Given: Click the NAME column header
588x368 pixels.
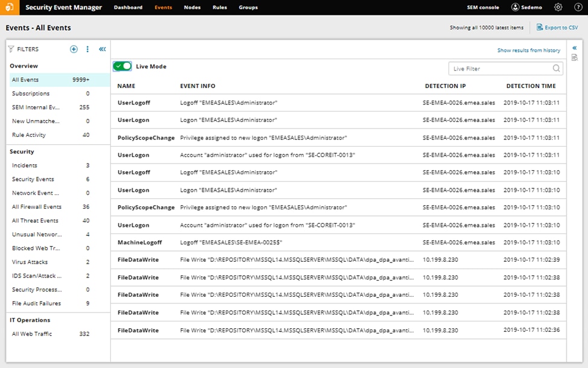Looking at the screenshot, I should [127, 86].
